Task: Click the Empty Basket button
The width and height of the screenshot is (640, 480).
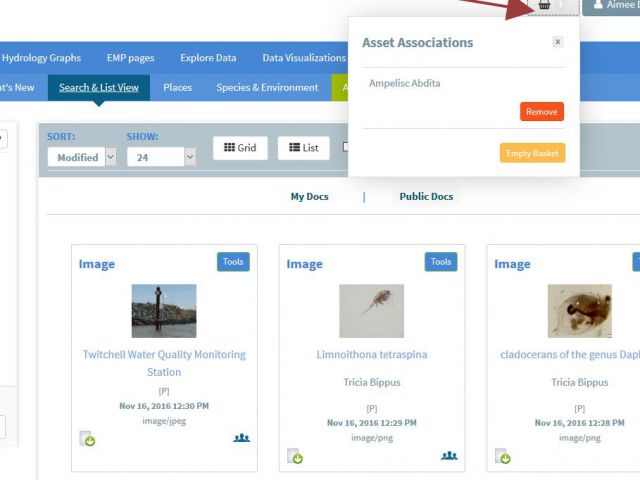Action: 532,153
